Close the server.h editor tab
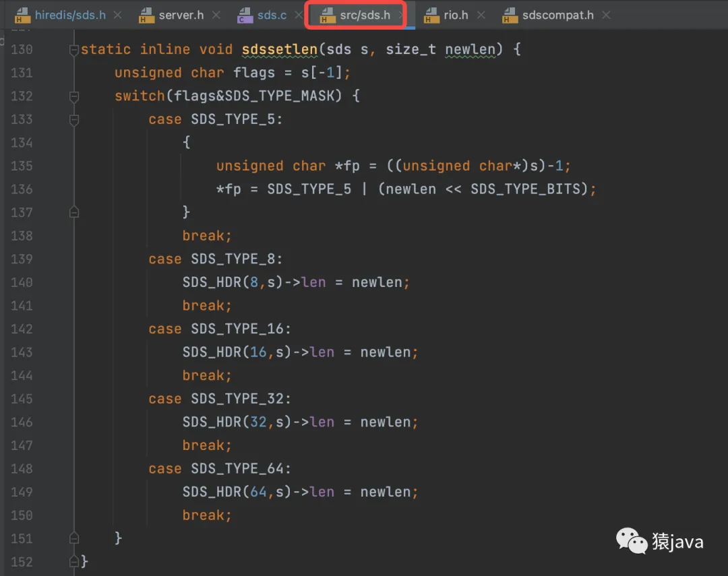The image size is (728, 576). [x=216, y=15]
